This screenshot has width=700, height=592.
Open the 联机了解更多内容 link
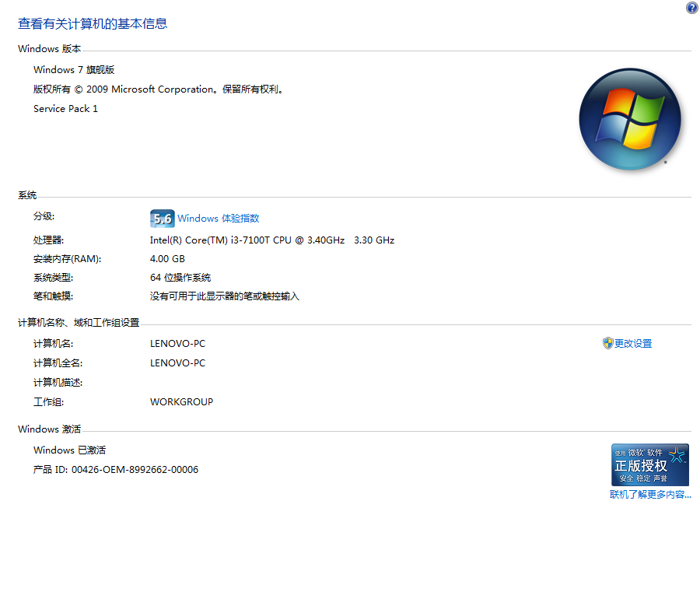point(650,494)
